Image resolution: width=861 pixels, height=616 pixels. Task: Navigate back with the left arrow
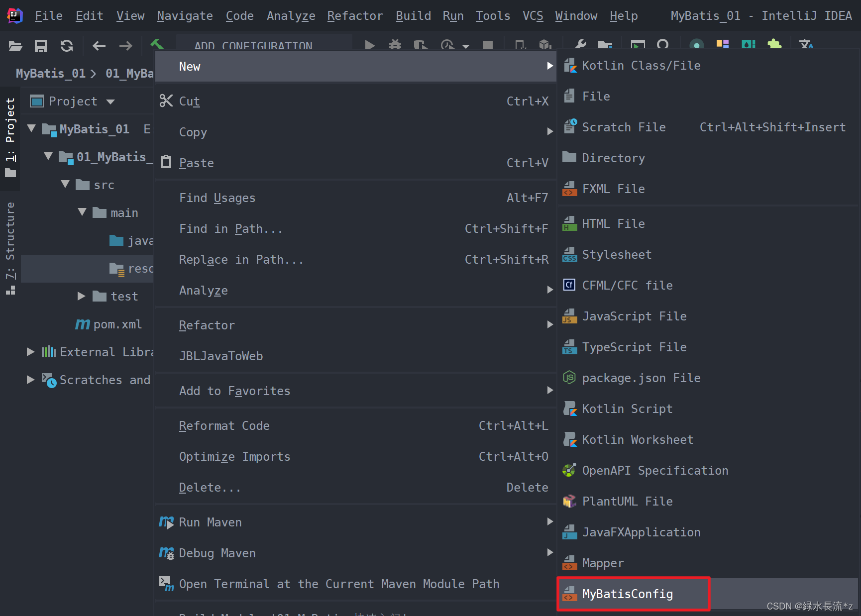(x=99, y=46)
